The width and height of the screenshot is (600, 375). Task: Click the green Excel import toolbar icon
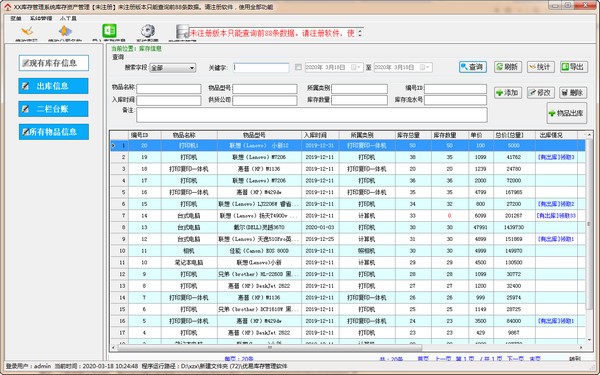[x=109, y=31]
